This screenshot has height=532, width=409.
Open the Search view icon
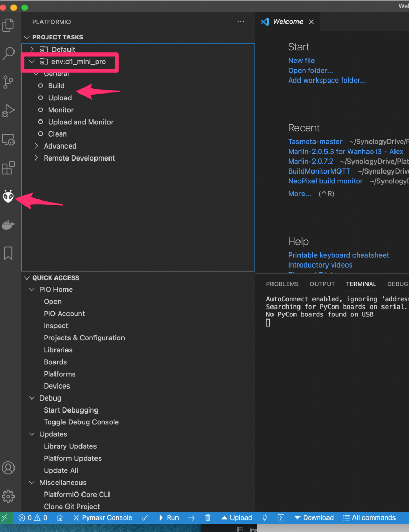pos(8,54)
